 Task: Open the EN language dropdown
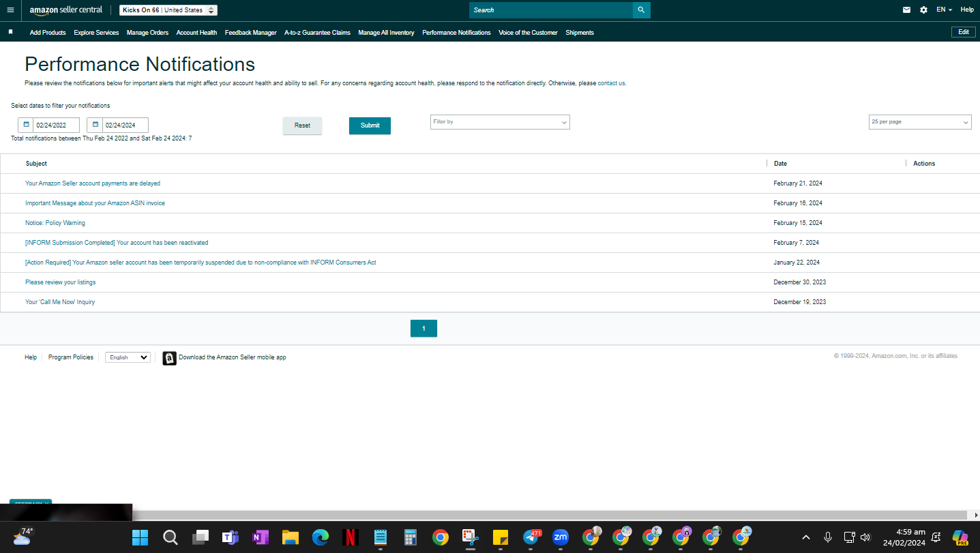pyautogui.click(x=944, y=10)
